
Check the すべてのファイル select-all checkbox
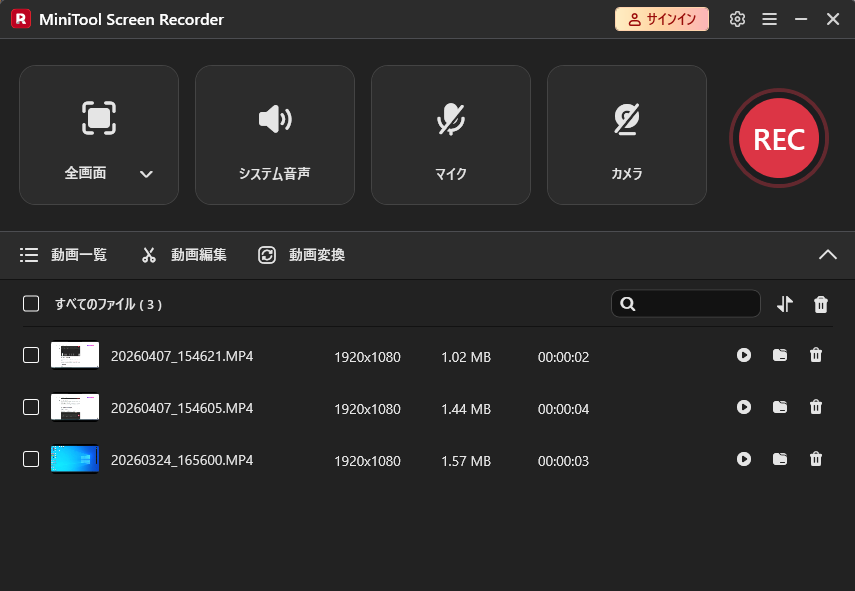tap(29, 304)
